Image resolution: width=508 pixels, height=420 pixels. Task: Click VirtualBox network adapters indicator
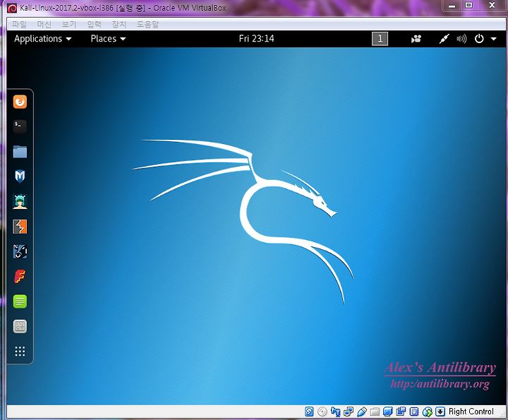pyautogui.click(x=349, y=412)
